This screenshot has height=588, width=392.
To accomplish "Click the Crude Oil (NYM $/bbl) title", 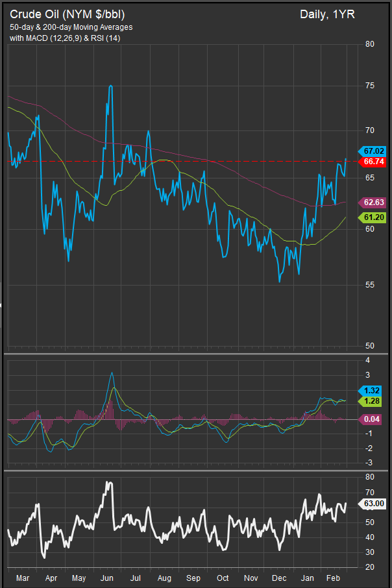I will [x=69, y=14].
